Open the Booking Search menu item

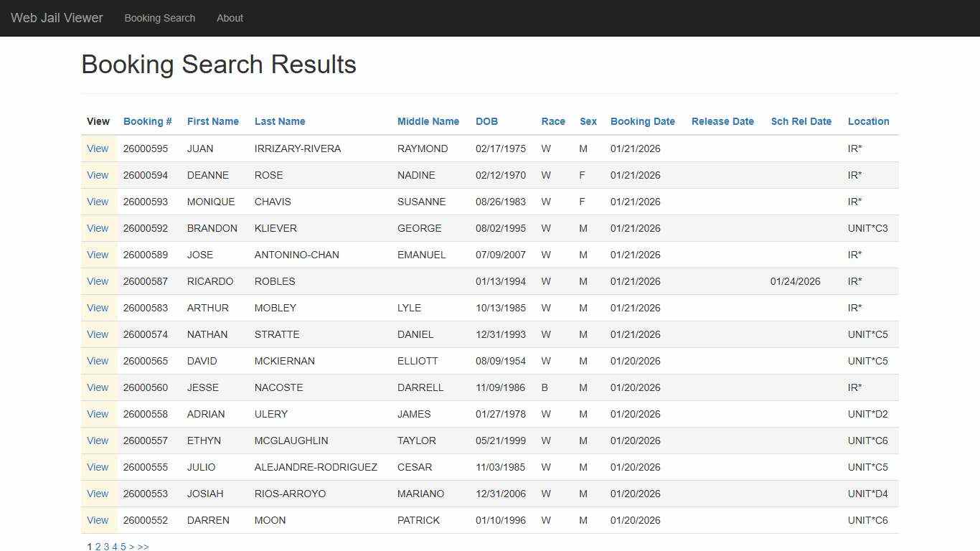[159, 18]
